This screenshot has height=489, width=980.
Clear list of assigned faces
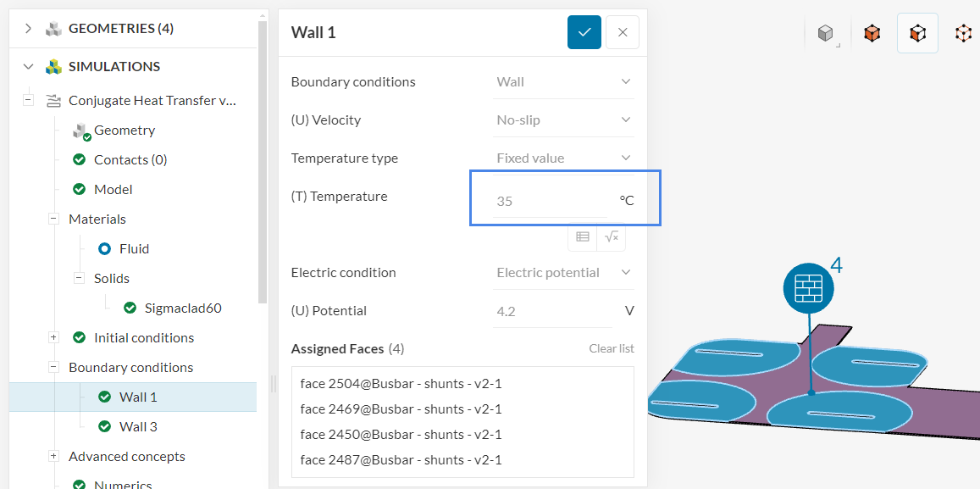pyautogui.click(x=612, y=349)
